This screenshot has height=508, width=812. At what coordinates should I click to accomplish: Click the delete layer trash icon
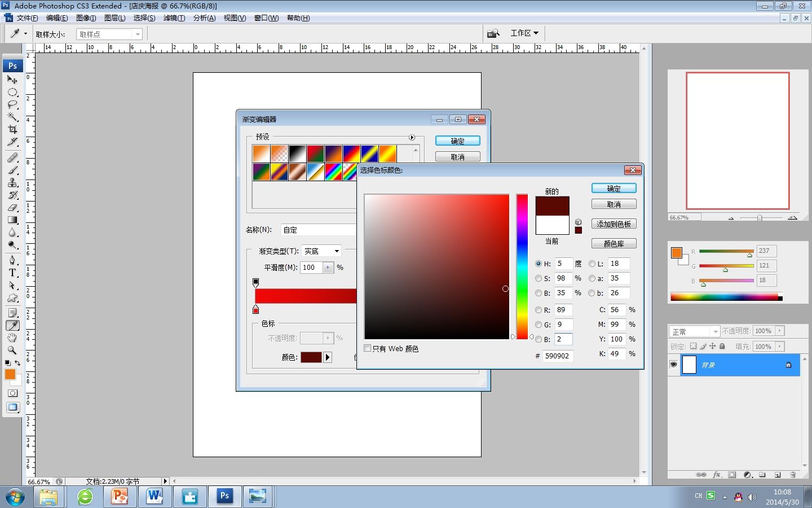793,475
